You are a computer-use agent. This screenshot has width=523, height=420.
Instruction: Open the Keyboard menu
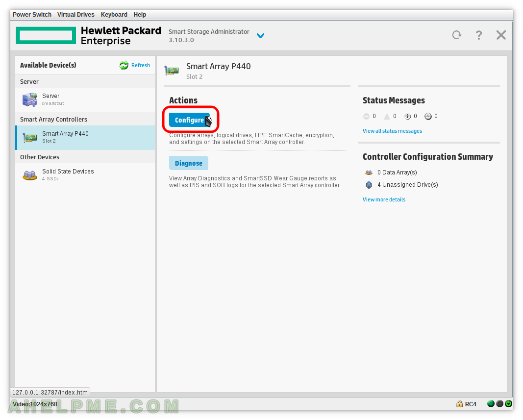(x=114, y=15)
